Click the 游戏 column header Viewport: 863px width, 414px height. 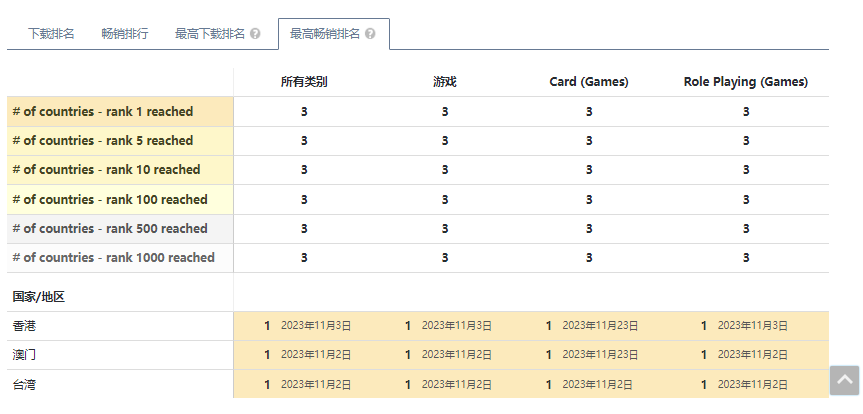click(445, 82)
